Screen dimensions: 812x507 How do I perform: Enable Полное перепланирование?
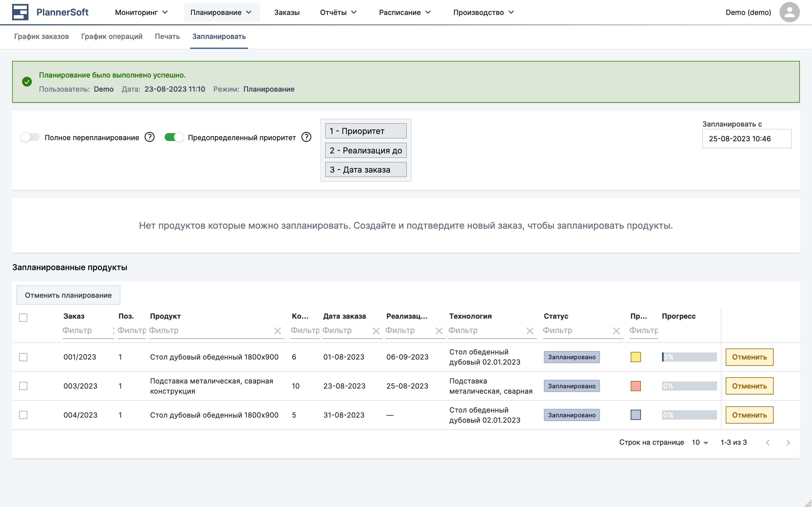click(30, 137)
